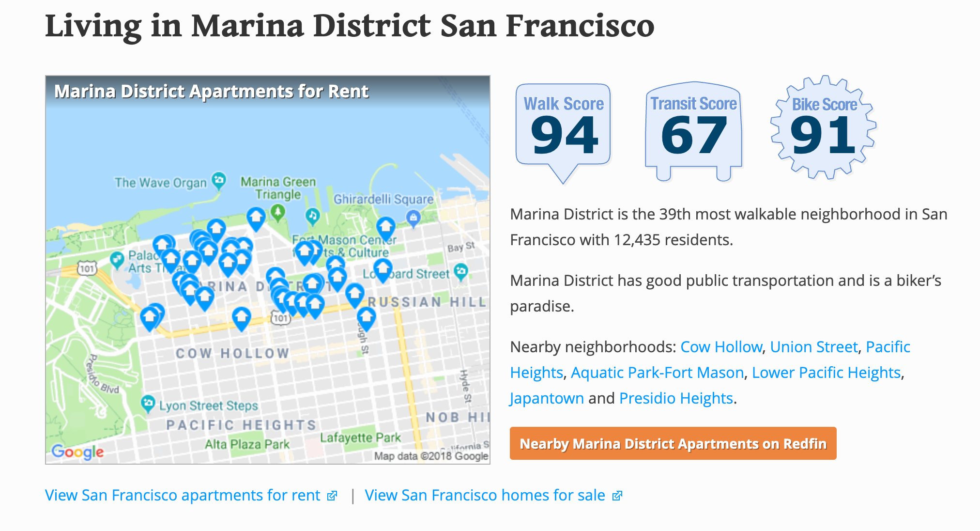Click the Ghirardelli Square shopping pin
Viewport: 980px width, 531px height.
[x=413, y=218]
